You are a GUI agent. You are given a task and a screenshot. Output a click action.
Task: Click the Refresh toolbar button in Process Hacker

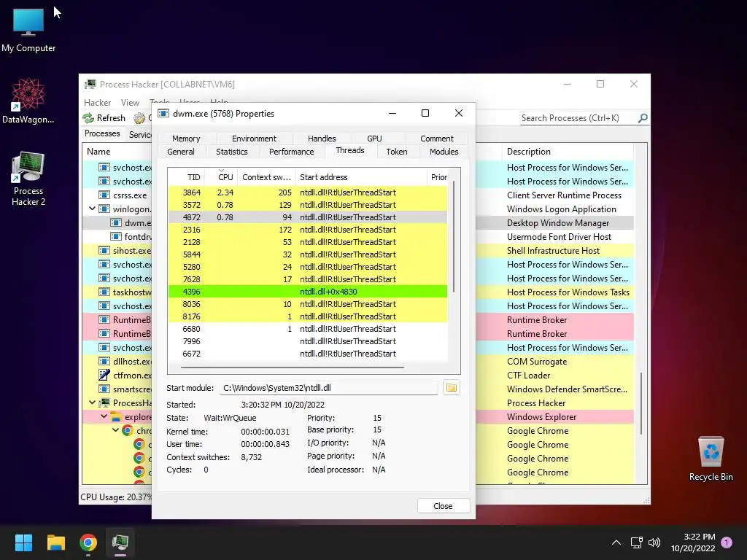(x=104, y=117)
